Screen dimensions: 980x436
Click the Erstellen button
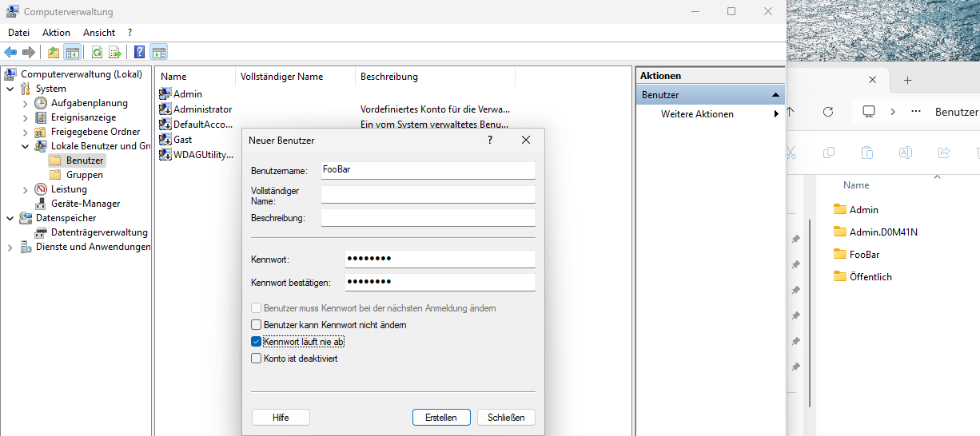[441, 418]
